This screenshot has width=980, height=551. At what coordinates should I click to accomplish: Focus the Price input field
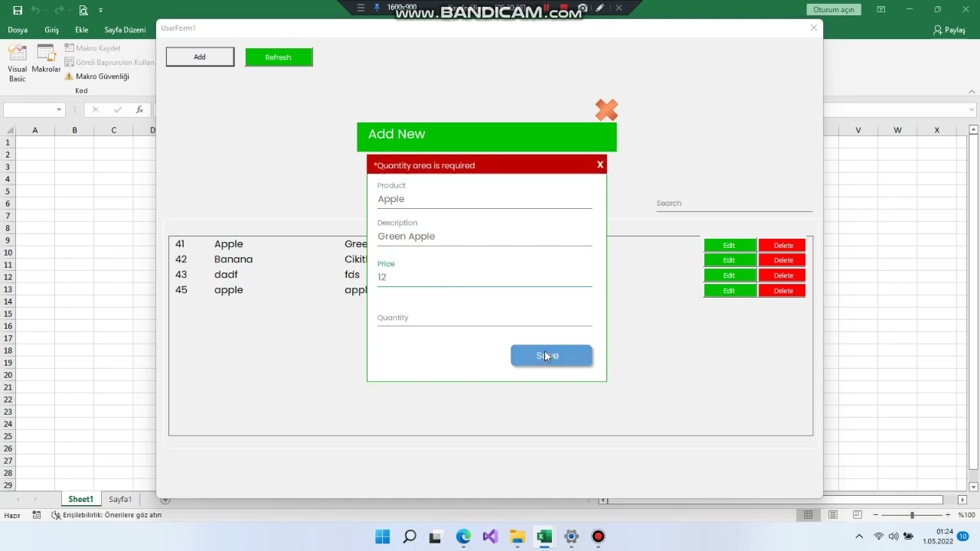point(484,277)
